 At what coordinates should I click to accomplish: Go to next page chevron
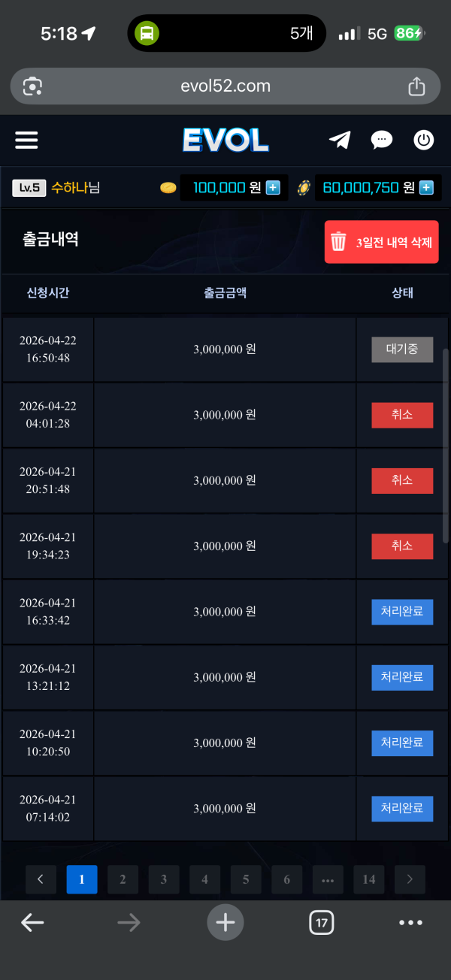pos(410,879)
